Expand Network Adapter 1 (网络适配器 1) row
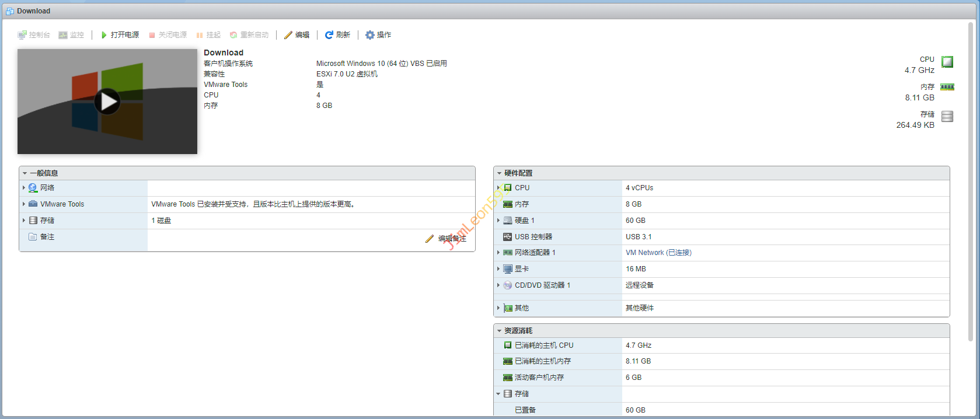Screen dimensions: 980x419 coord(498,253)
